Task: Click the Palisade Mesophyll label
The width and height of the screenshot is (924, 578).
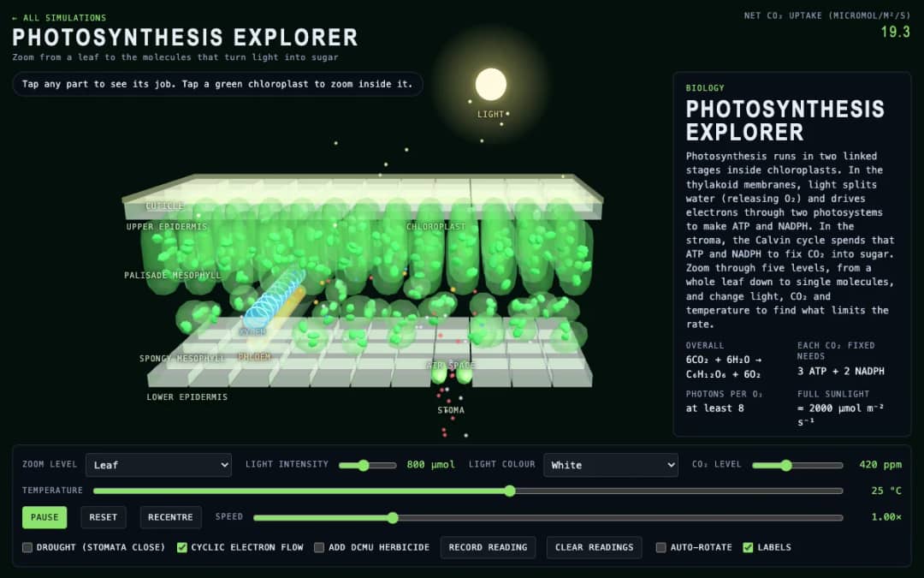Action: (x=173, y=275)
